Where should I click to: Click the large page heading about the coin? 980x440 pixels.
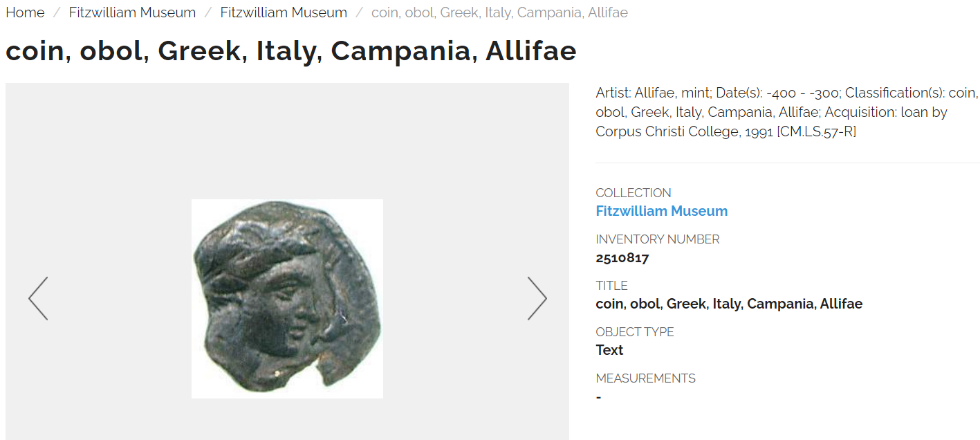pos(290,51)
